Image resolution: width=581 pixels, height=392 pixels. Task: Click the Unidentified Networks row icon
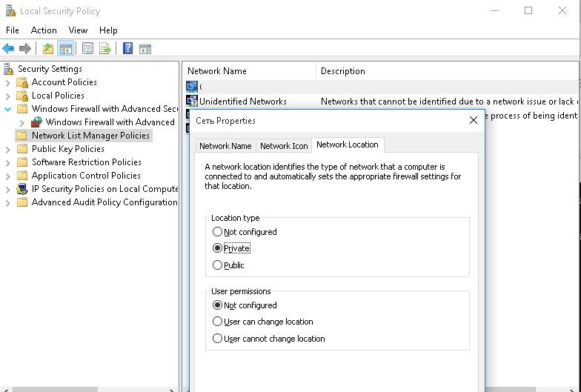pos(192,101)
